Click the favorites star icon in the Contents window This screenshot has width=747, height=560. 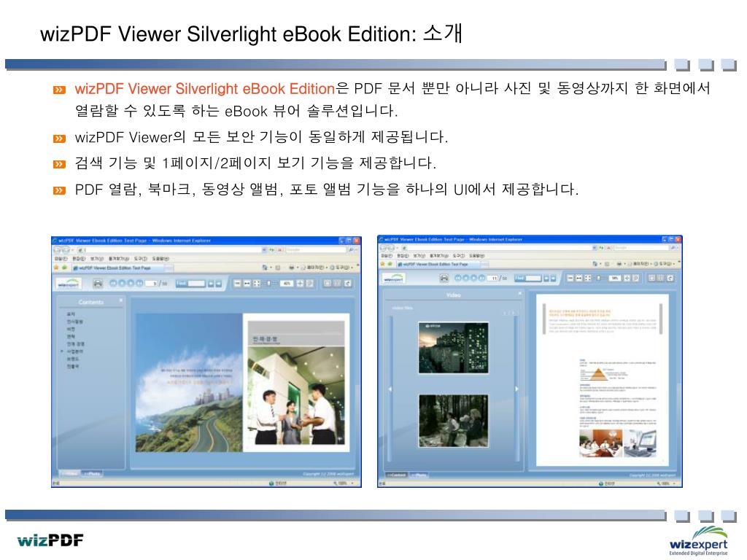tap(56, 268)
